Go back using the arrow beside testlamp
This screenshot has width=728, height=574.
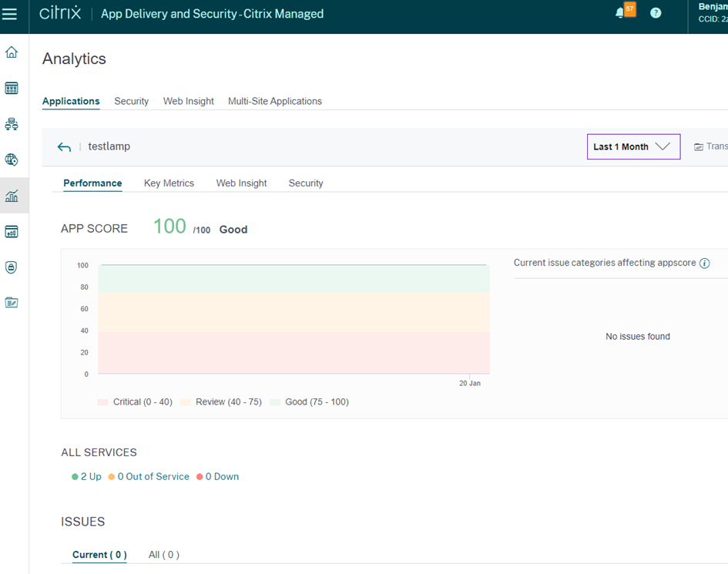pyautogui.click(x=64, y=147)
